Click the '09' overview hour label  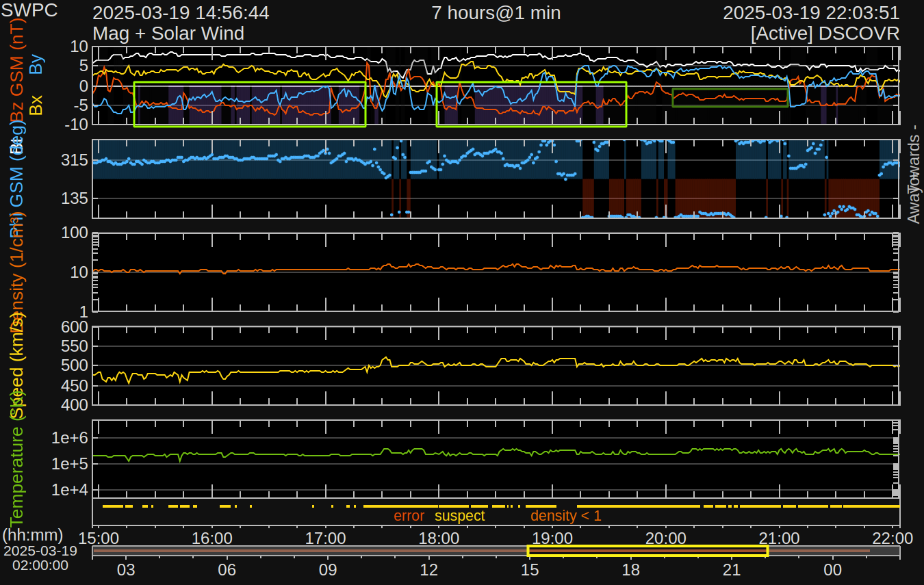tap(328, 569)
